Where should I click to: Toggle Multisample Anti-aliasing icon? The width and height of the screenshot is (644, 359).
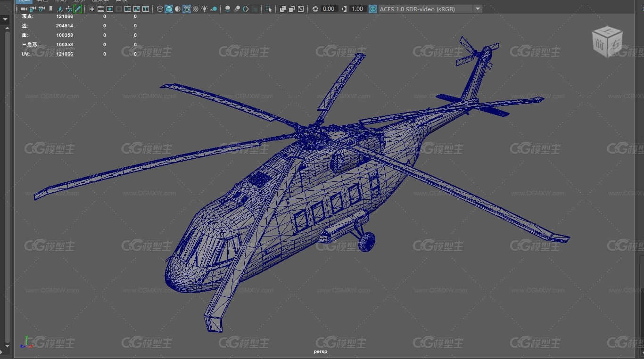(246, 9)
